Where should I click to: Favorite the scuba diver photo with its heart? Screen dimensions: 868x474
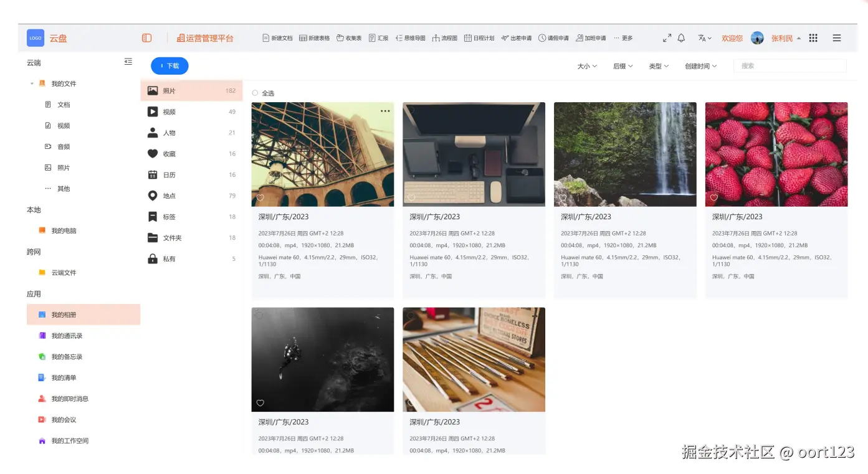[x=260, y=403]
